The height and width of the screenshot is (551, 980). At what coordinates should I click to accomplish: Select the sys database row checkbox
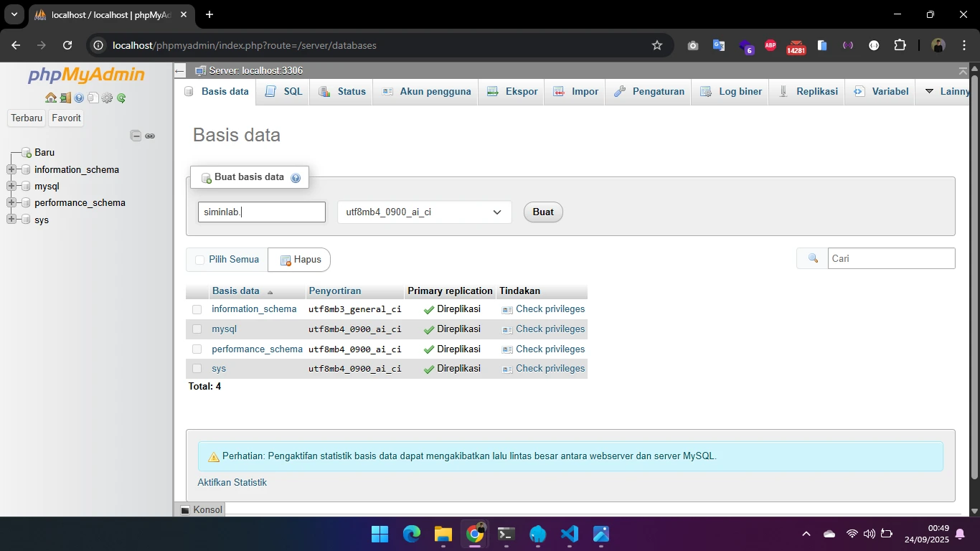[x=197, y=369]
